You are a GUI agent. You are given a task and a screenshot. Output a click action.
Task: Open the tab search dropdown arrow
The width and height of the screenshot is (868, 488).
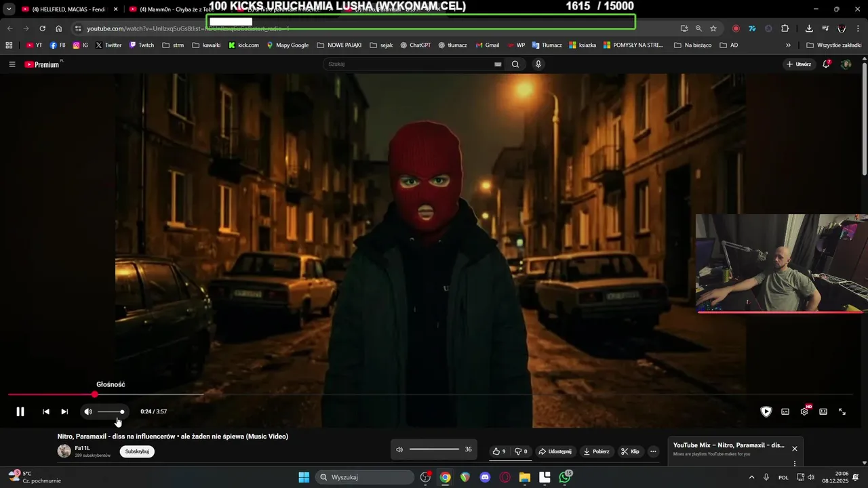pyautogui.click(x=9, y=9)
